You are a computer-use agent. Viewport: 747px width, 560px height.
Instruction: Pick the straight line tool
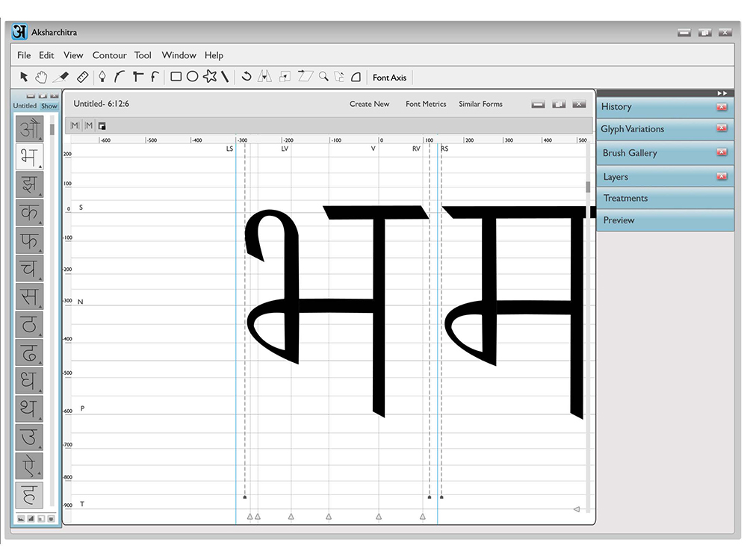(x=225, y=77)
